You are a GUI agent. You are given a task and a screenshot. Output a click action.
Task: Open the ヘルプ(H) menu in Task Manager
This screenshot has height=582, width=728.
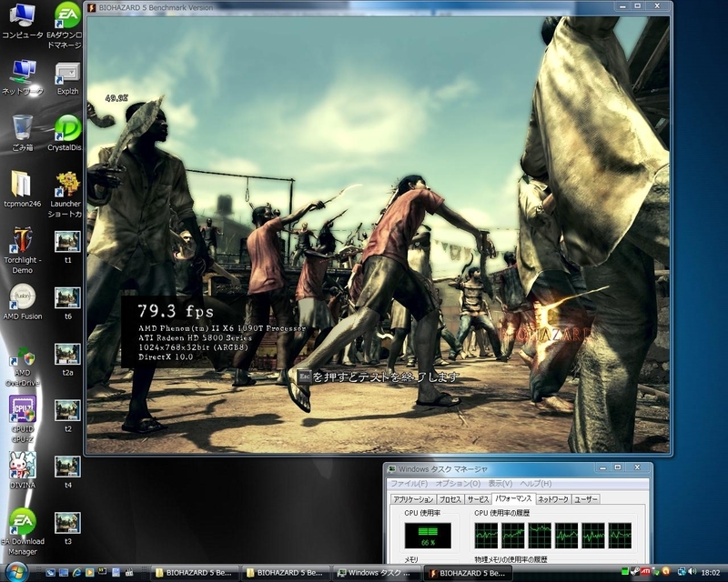(535, 484)
